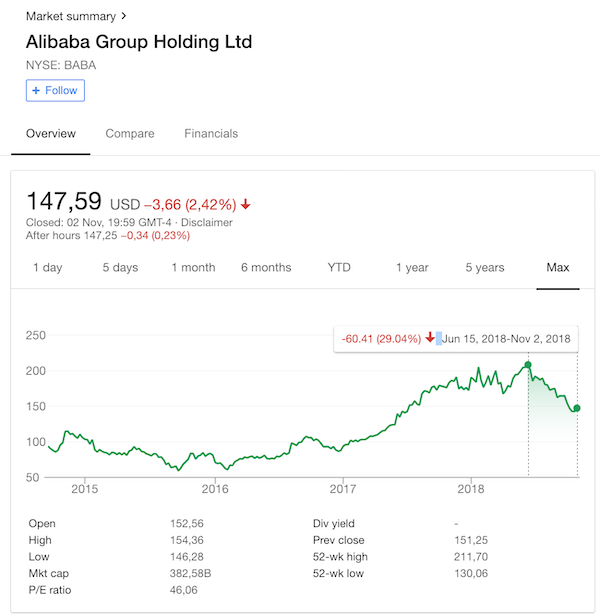Select the 5 years range
Viewport: 600px width, 615px height.
pyautogui.click(x=485, y=267)
